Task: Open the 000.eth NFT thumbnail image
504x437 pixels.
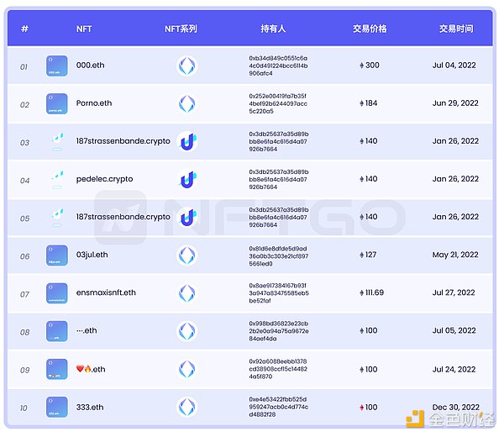Action: pyautogui.click(x=57, y=66)
